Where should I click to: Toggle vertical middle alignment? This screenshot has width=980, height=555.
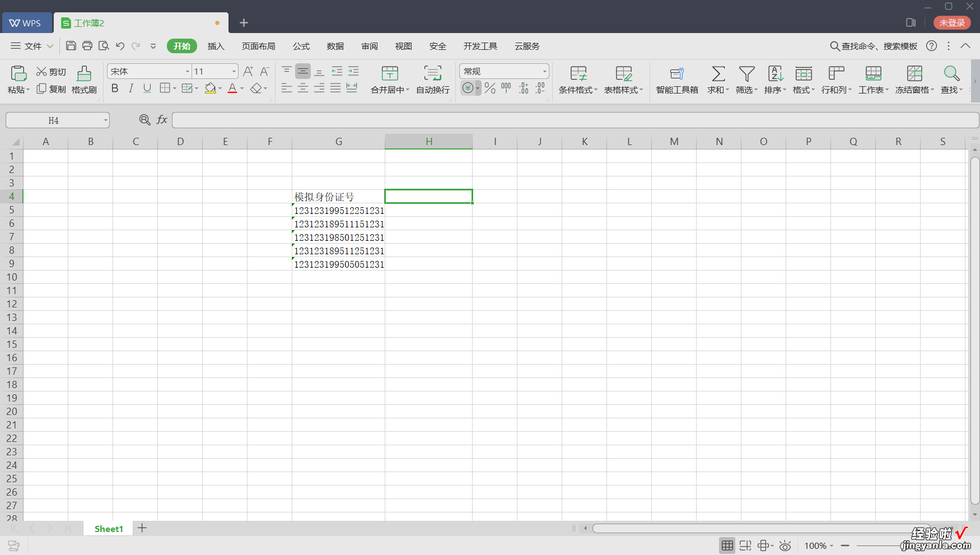(x=303, y=71)
